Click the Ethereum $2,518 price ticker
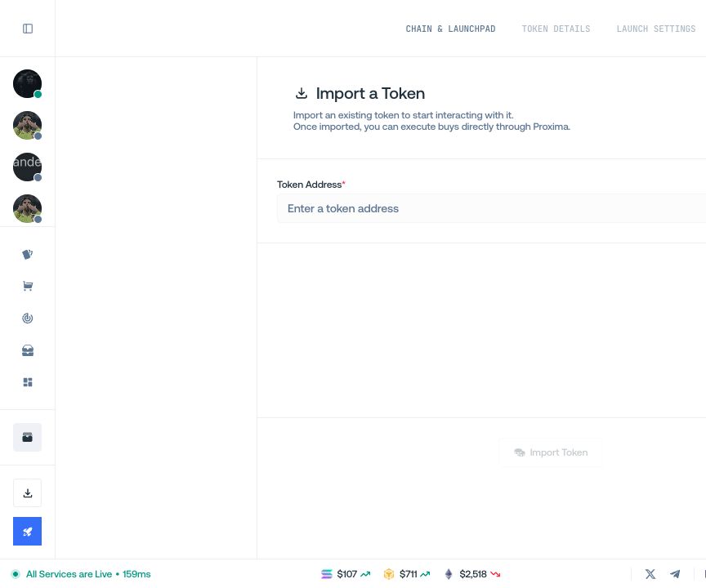The width and height of the screenshot is (706, 588). click(472, 574)
